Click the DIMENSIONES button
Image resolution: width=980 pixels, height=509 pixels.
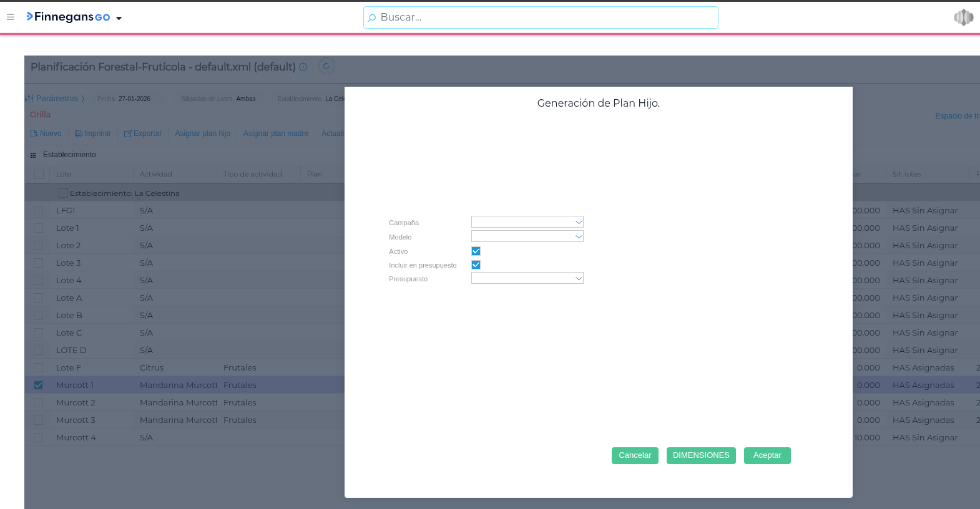[700, 455]
